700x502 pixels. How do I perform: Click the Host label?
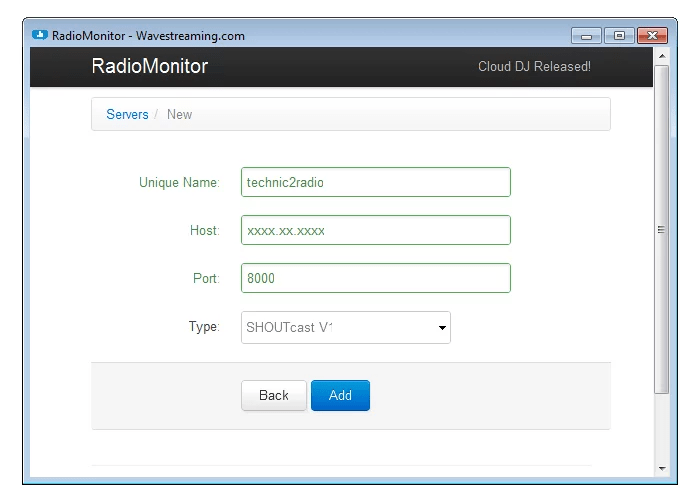(204, 231)
